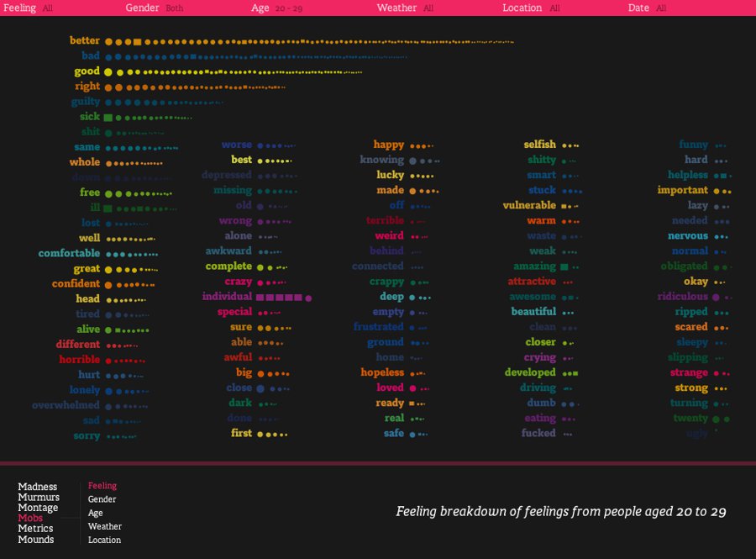Switch to the Madness movement
The image size is (756, 559).
pos(38,487)
